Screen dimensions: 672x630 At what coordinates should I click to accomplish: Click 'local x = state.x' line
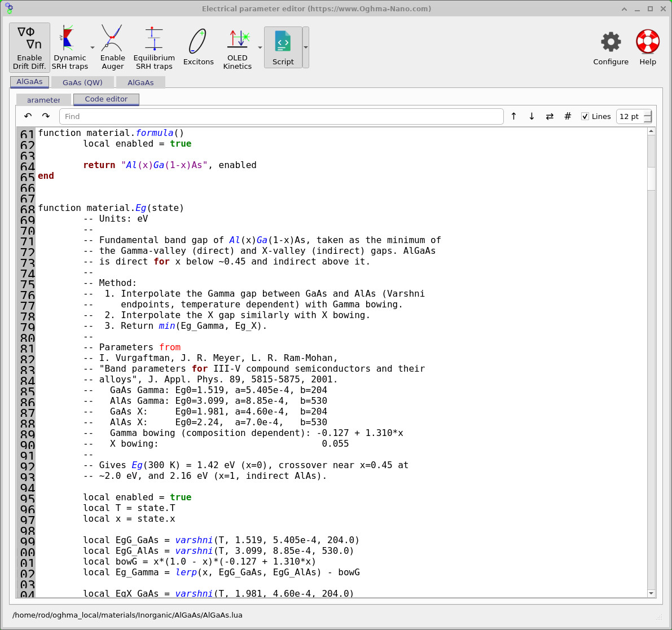(129, 519)
